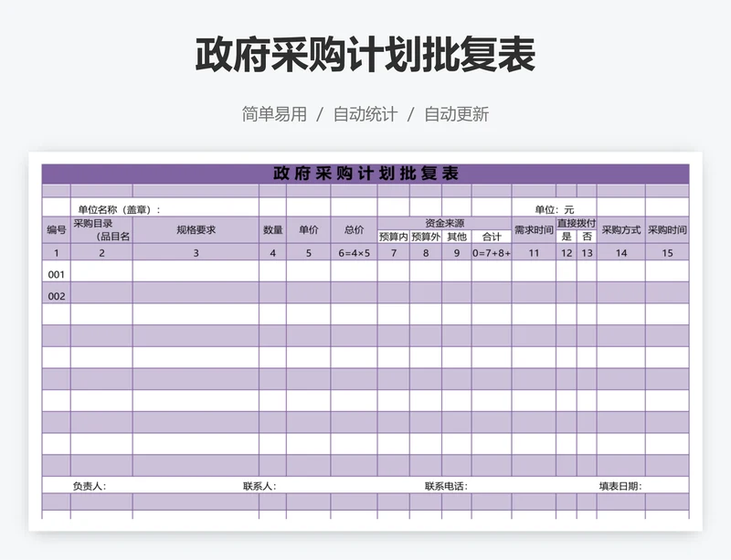Click the 负责人 footer label

(x=90, y=486)
